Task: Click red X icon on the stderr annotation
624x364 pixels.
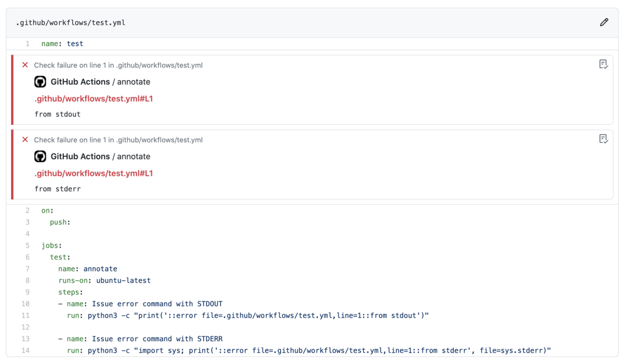Action: pyautogui.click(x=25, y=139)
